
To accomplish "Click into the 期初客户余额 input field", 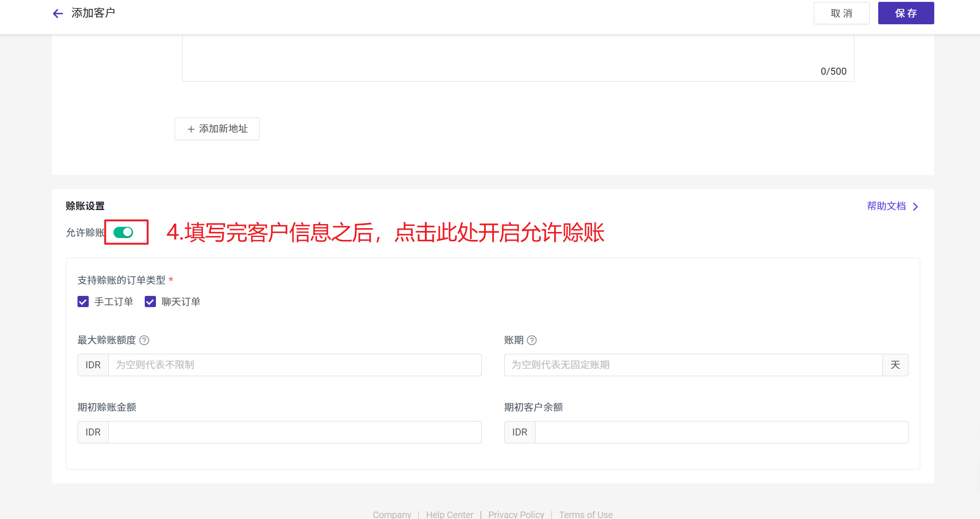I will click(x=721, y=432).
